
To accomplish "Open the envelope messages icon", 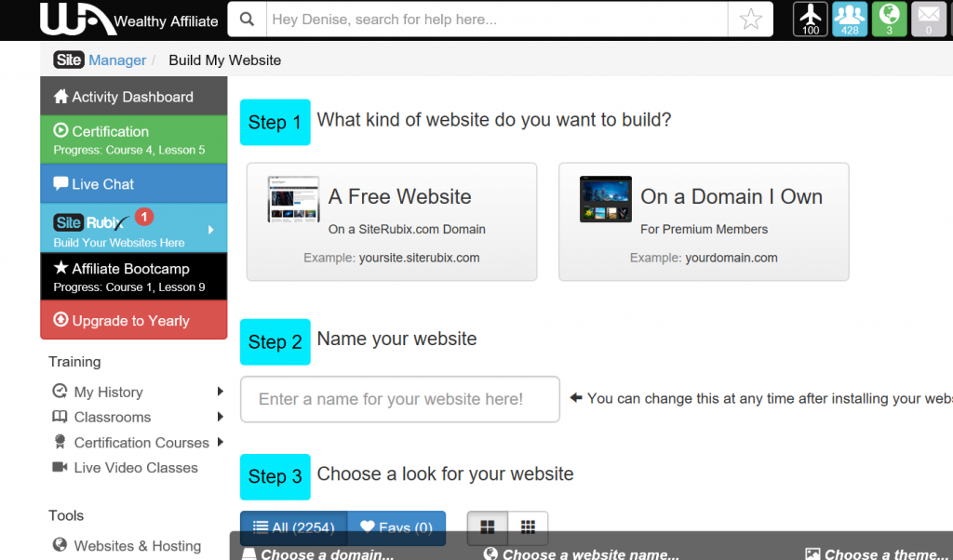I will (x=929, y=20).
